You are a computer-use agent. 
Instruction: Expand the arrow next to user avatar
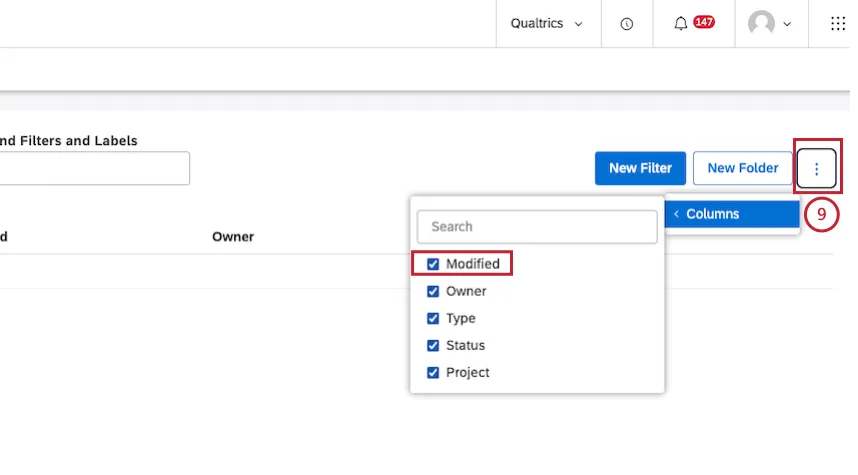pyautogui.click(x=787, y=24)
